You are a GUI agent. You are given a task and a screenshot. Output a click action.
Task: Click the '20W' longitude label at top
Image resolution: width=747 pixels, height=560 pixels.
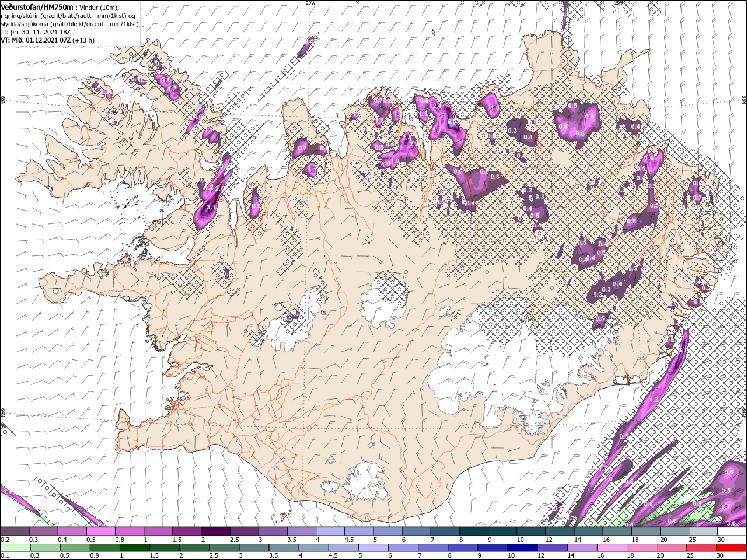(310, 3)
